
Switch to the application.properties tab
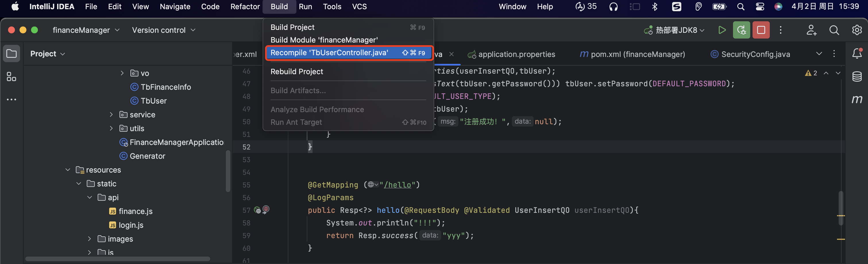click(516, 54)
